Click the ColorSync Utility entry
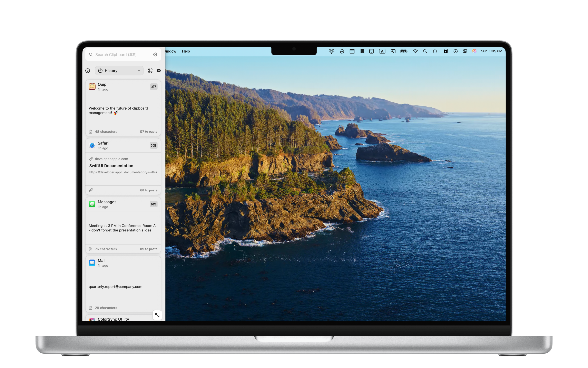 [123, 318]
